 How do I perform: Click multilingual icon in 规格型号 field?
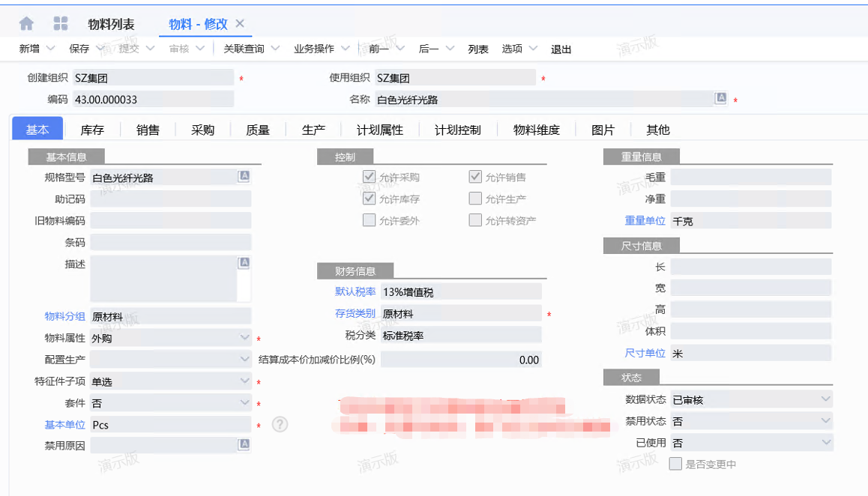point(244,177)
